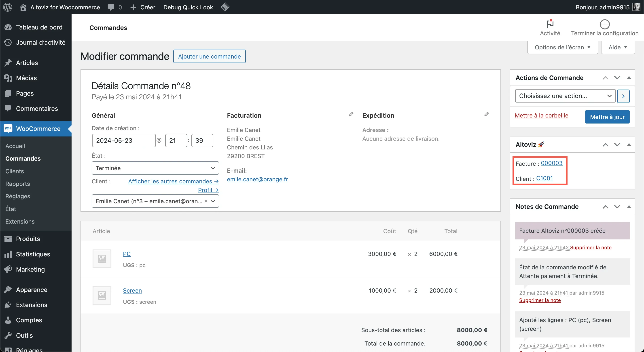Open the client Profil link

[208, 190]
